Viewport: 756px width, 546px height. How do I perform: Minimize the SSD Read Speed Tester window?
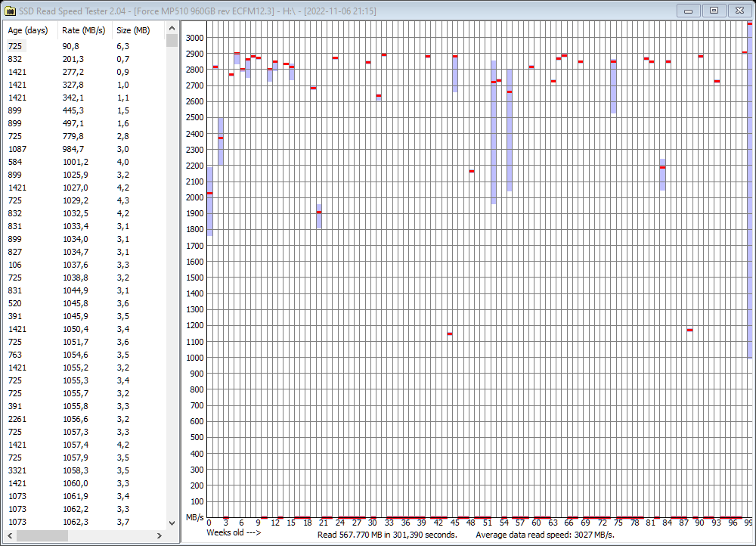coord(689,11)
